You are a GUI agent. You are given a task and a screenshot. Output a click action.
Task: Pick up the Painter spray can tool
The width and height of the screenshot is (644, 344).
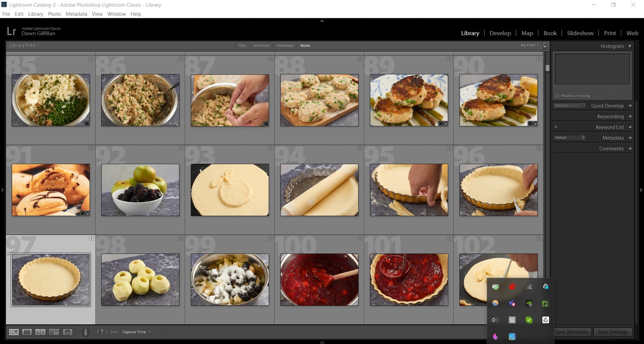85,332
